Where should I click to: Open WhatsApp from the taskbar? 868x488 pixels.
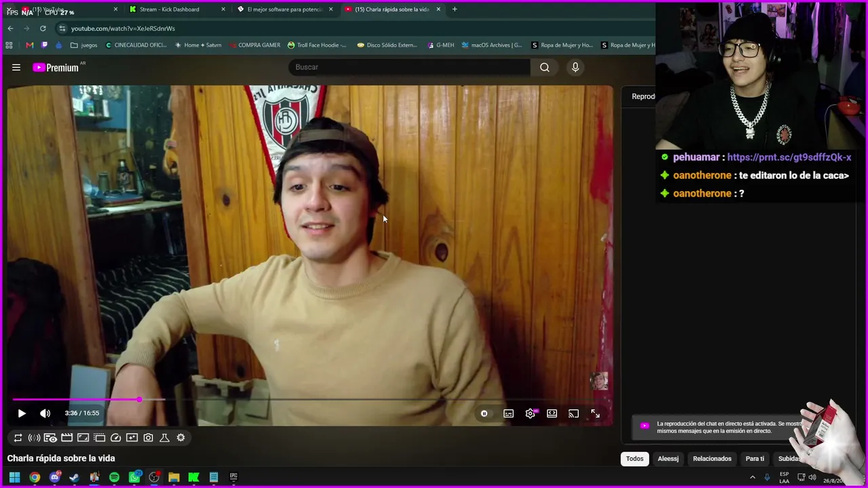134,477
